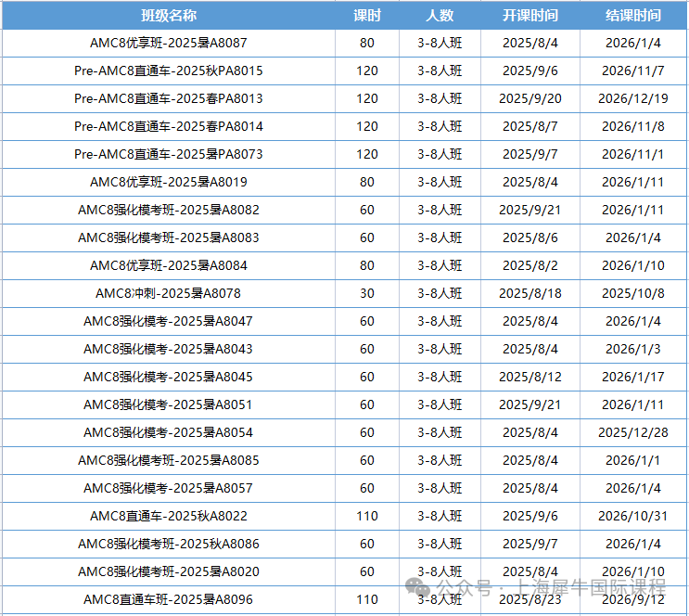Select cell AMC8强化模考-2025暑A8047
This screenshot has height=616, width=689.
coord(169,321)
